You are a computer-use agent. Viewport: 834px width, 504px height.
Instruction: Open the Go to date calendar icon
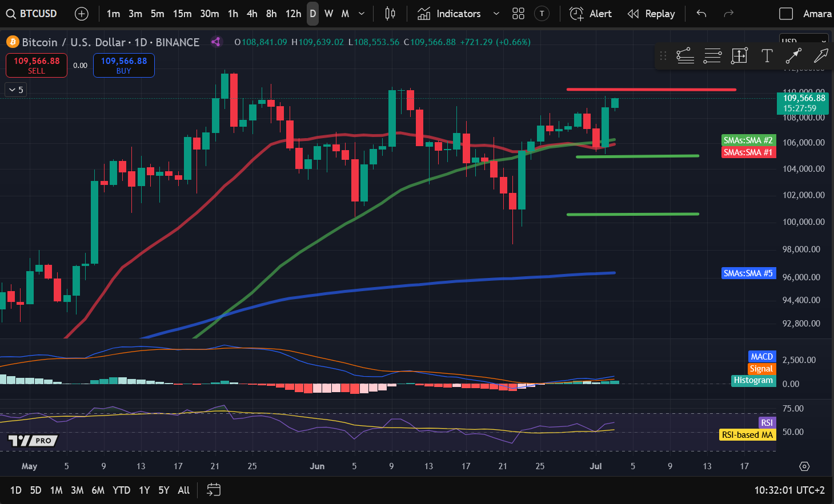(214, 490)
